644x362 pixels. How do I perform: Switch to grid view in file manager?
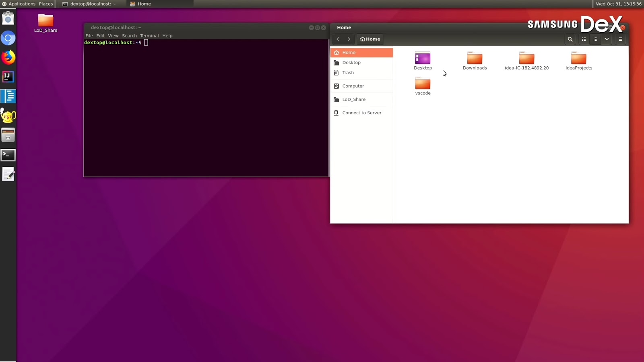595,39
